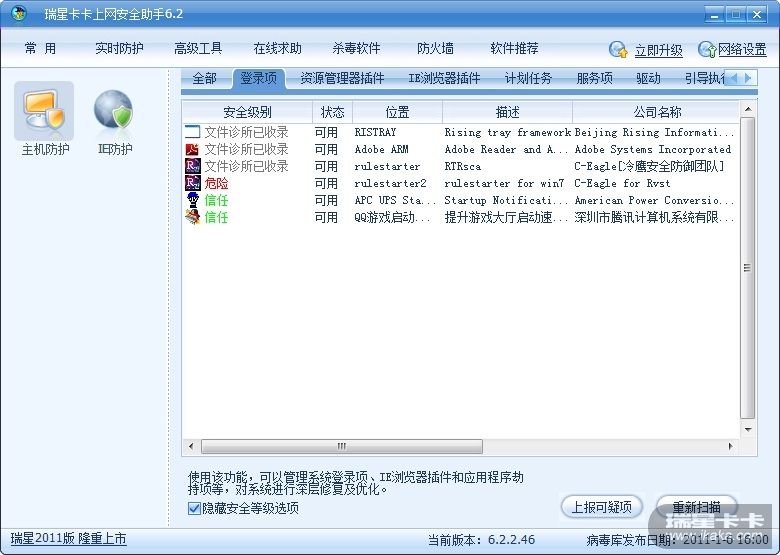780x555 pixels.
Task: Sort by the 状态 column header
Action: click(332, 112)
